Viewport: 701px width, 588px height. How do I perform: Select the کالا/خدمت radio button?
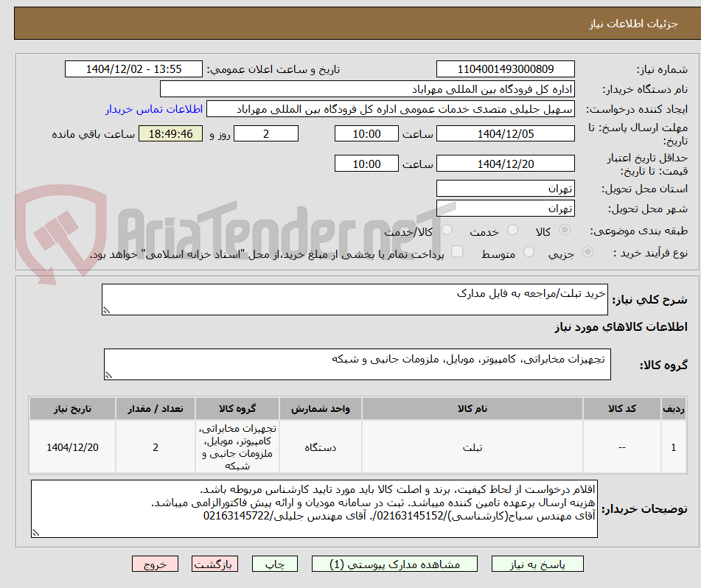tap(447, 230)
